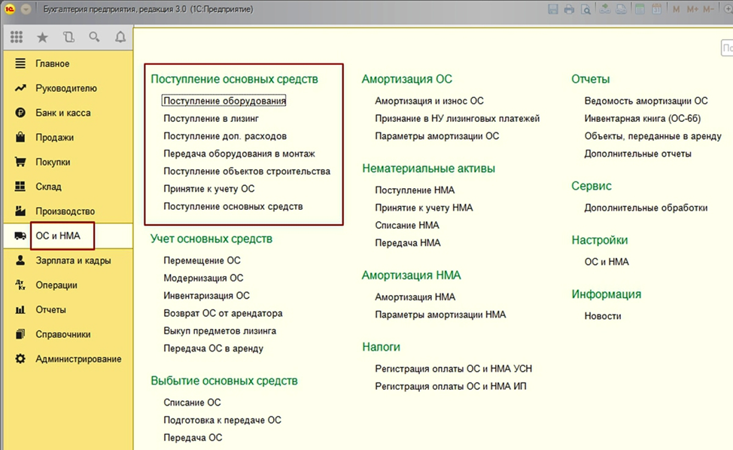Open Отчеты bar chart icon in sidebar
This screenshot has height=450, width=733.
(x=20, y=309)
